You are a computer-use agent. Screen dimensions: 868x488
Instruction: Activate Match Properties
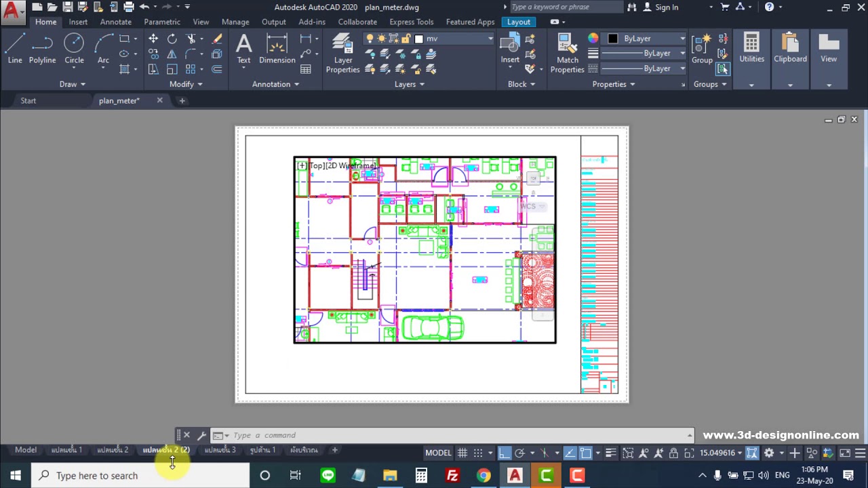click(x=568, y=54)
